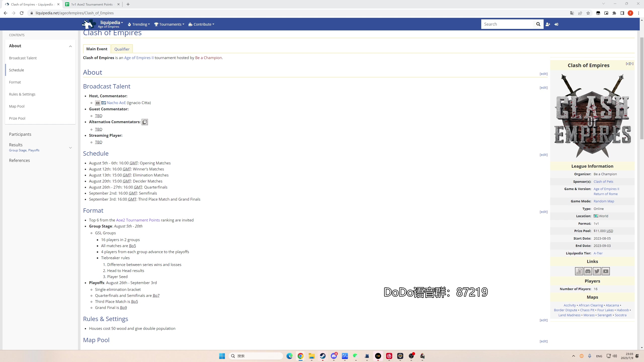Open the rules document icon under Links
This screenshot has width=644, height=362.
[x=579, y=271]
